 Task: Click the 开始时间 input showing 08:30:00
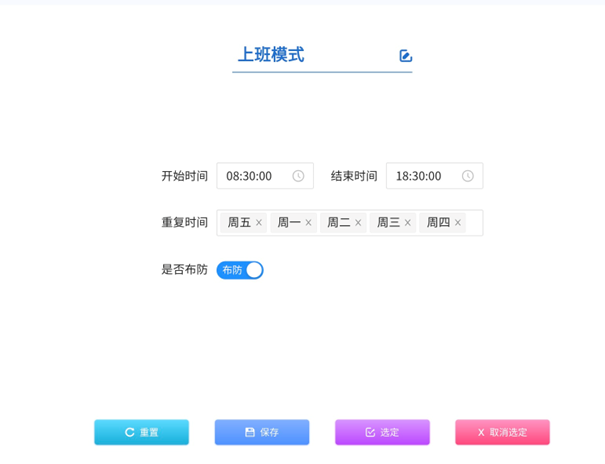coord(265,176)
